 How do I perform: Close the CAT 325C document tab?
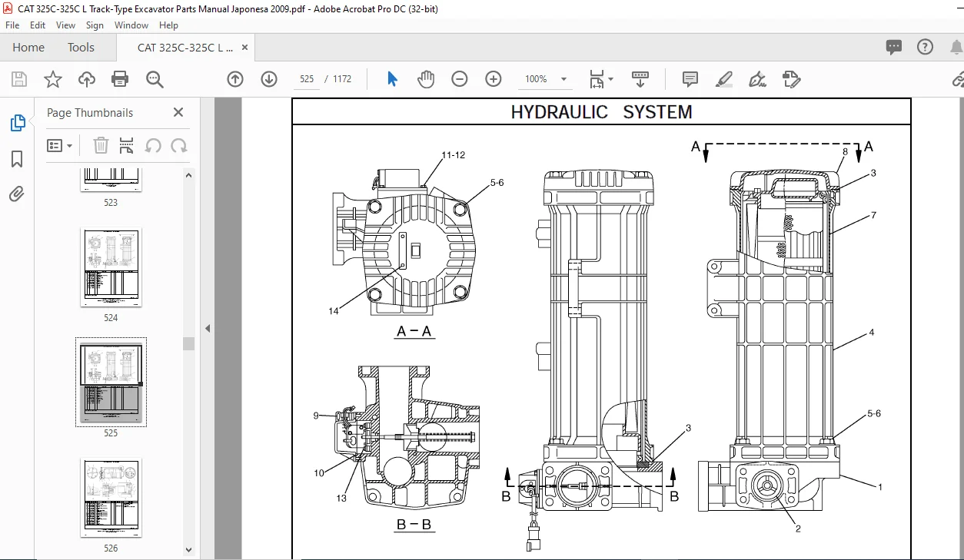click(x=245, y=47)
